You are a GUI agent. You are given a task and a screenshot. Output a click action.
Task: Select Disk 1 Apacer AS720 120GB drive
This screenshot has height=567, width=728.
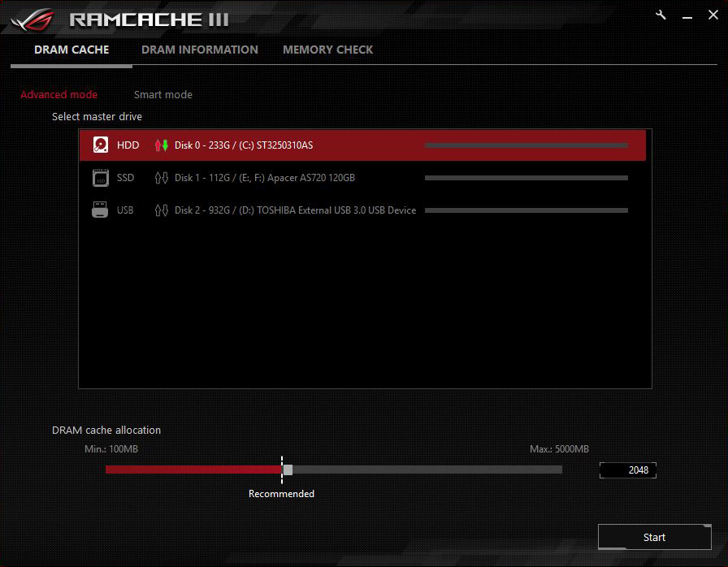[362, 178]
